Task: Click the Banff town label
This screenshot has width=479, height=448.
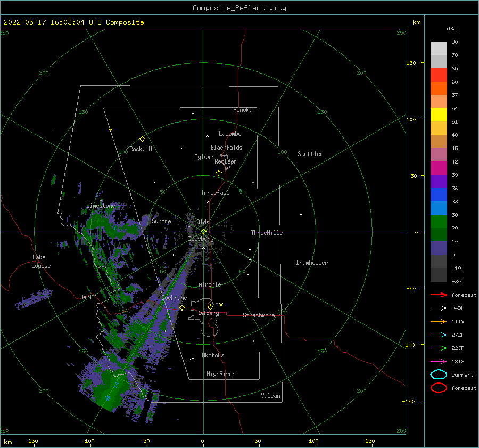Action: click(x=88, y=297)
